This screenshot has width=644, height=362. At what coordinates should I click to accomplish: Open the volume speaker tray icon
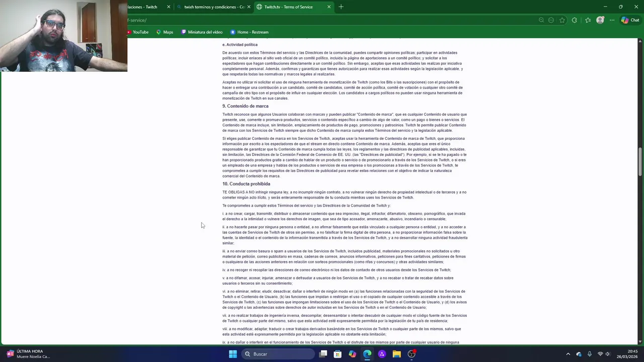[x=608, y=354]
